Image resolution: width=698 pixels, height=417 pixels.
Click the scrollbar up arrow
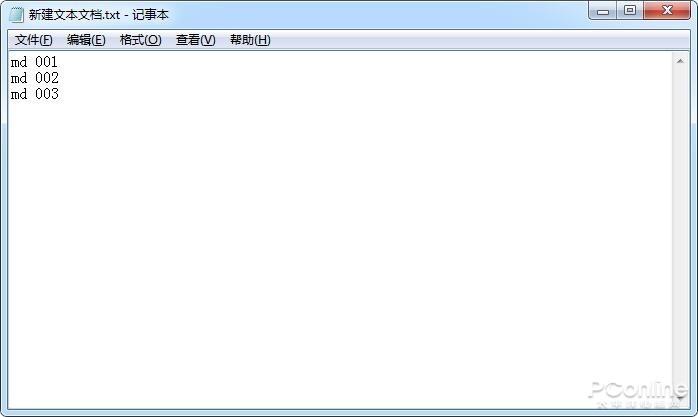point(680,61)
